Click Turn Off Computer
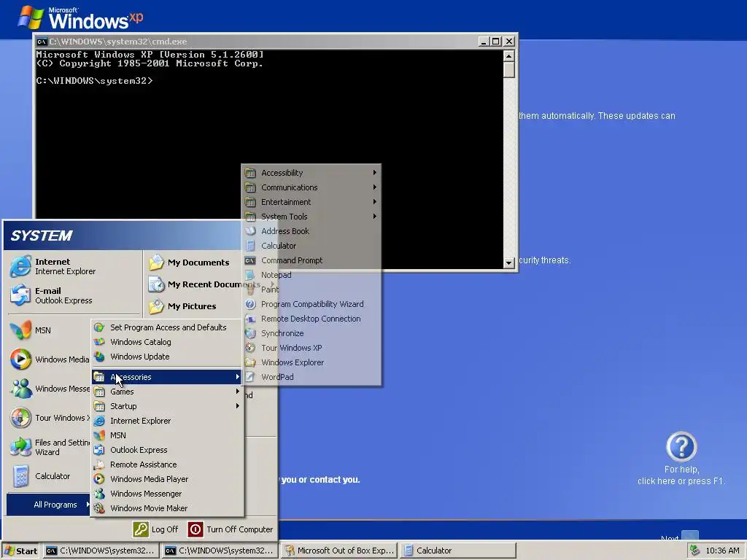 [231, 529]
